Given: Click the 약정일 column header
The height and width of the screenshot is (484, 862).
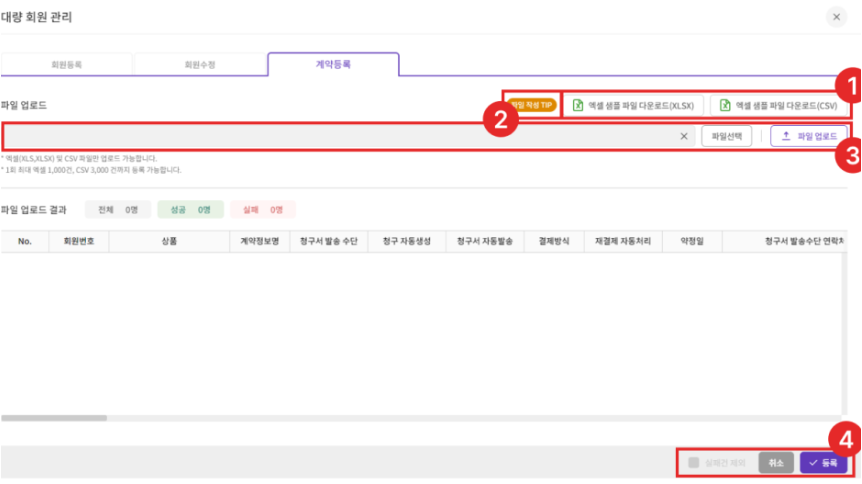Looking at the screenshot, I should point(692,241).
